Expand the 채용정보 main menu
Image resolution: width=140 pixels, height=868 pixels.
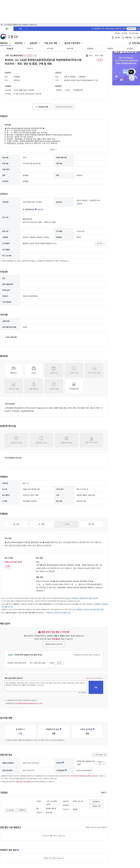click(5, 43)
